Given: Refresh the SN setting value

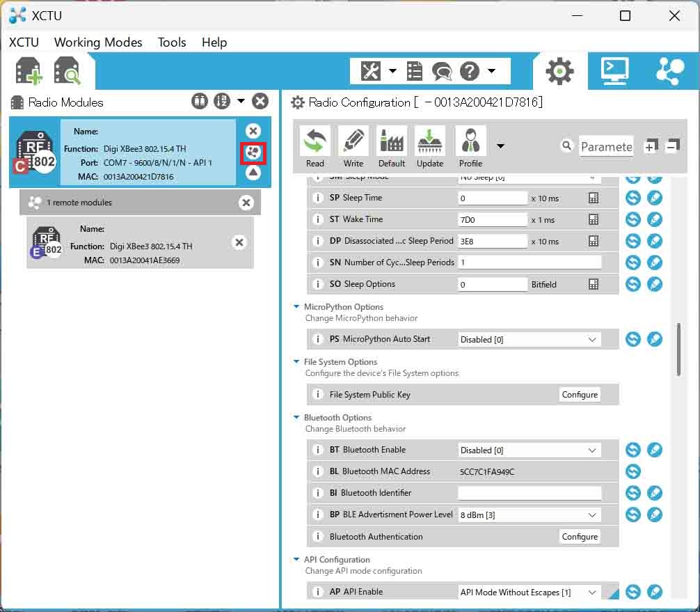Looking at the screenshot, I should 633,262.
